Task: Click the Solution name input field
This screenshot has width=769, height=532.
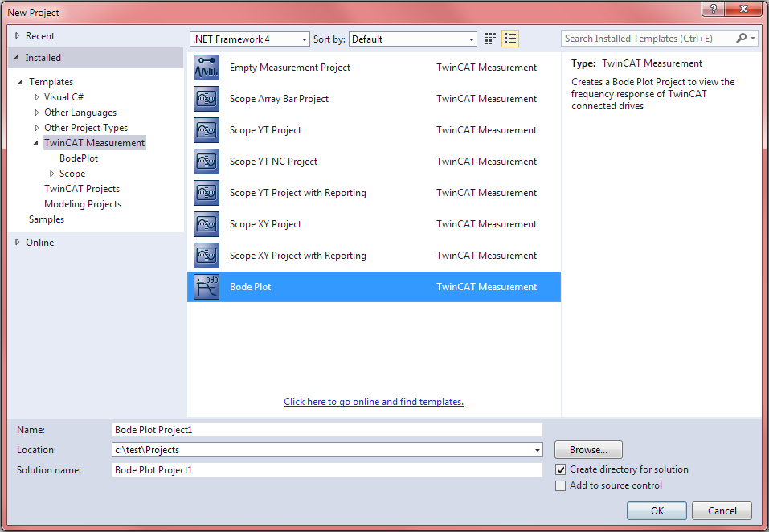Action: pos(327,470)
